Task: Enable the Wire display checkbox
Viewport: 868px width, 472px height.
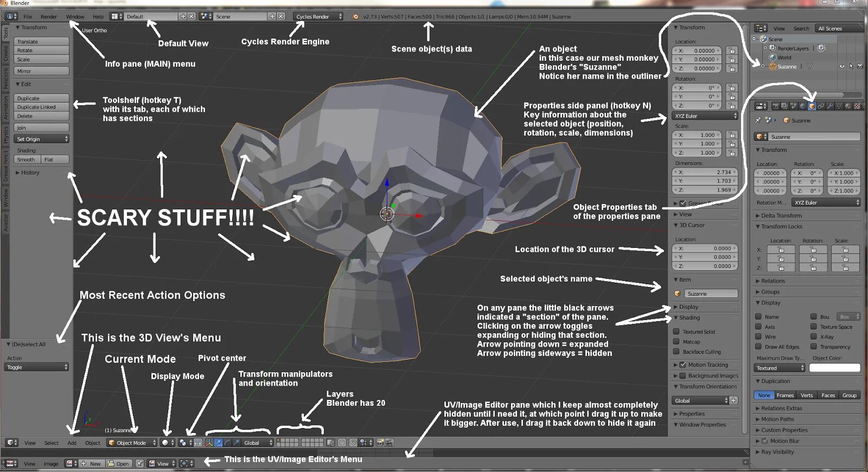Action: pyautogui.click(x=758, y=336)
